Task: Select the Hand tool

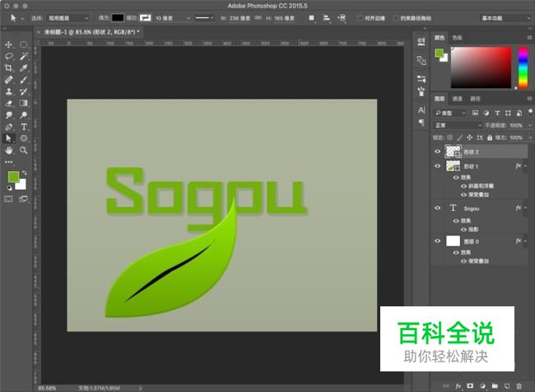Action: point(8,150)
